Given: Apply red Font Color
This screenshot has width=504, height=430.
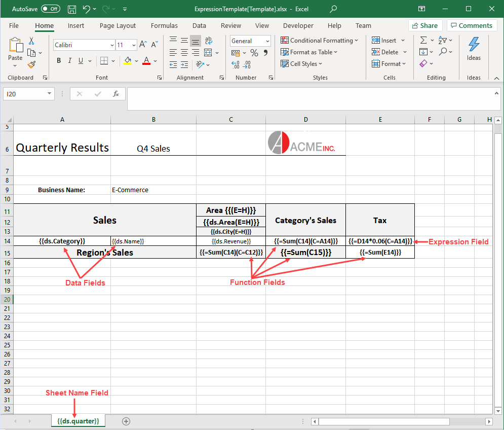Looking at the screenshot, I should click(146, 60).
